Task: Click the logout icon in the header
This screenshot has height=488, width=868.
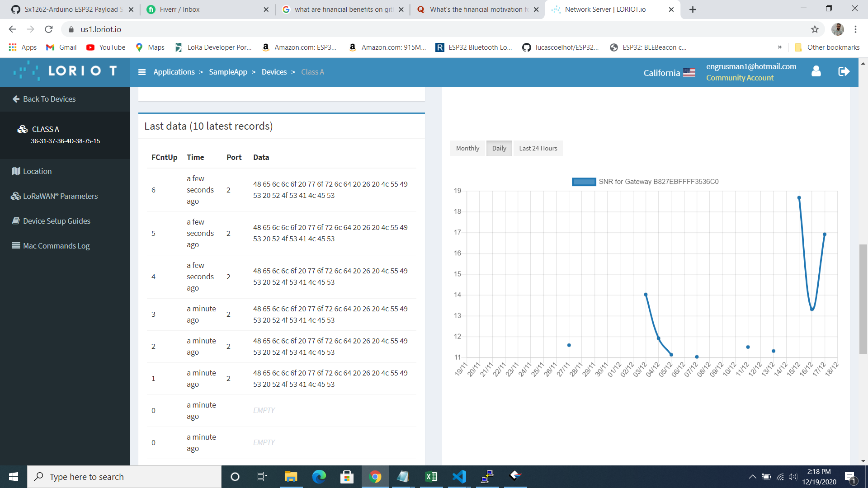Action: pos(844,71)
